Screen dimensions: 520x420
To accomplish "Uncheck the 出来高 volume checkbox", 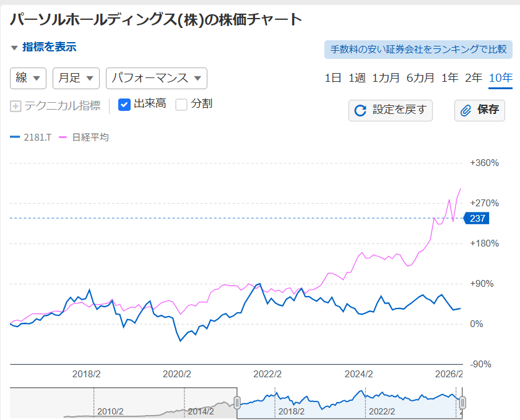I will coord(124,105).
